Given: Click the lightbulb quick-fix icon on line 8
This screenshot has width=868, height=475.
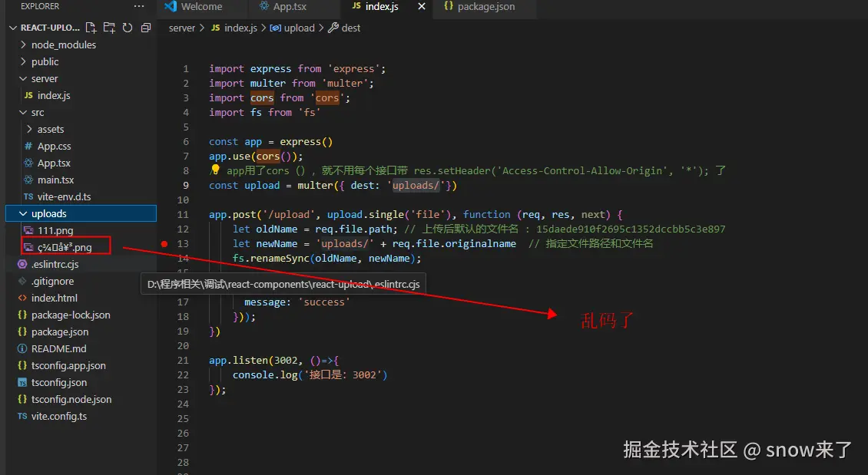Looking at the screenshot, I should (215, 170).
